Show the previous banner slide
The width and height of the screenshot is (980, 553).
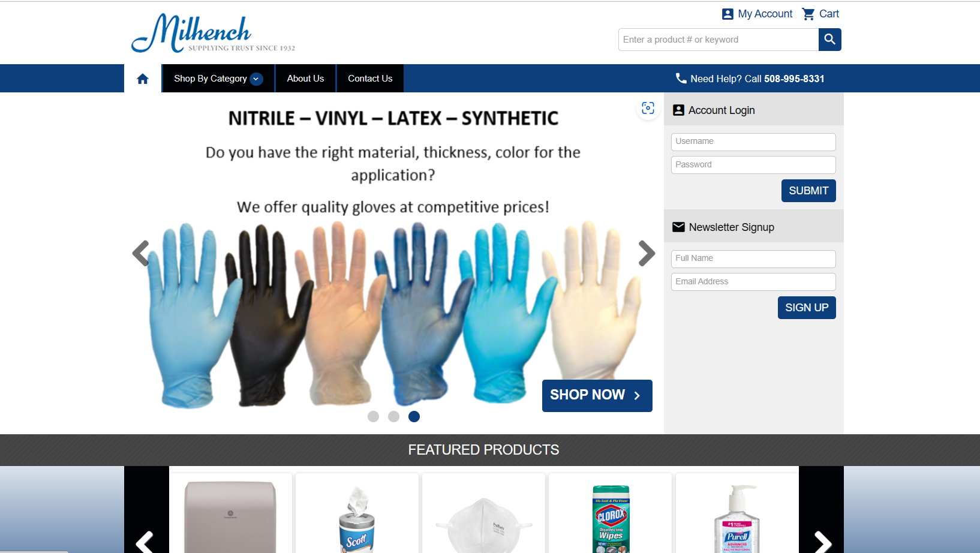click(141, 253)
